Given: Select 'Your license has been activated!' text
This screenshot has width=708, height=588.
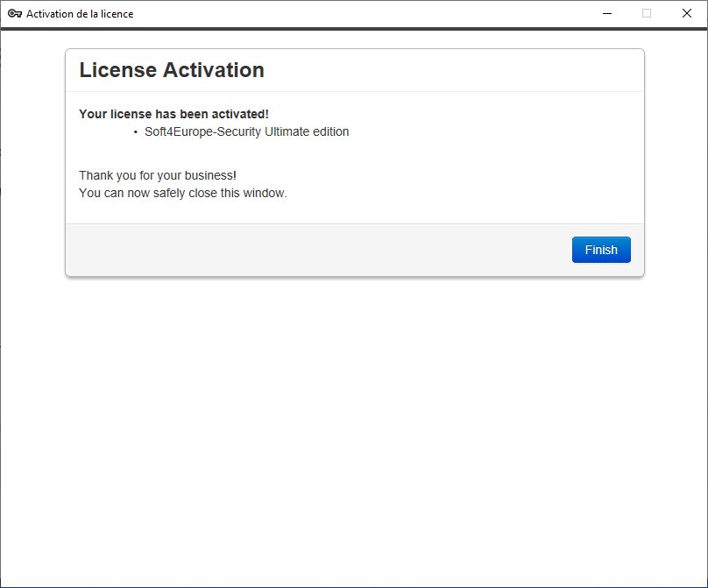Looking at the screenshot, I should pos(173,114).
